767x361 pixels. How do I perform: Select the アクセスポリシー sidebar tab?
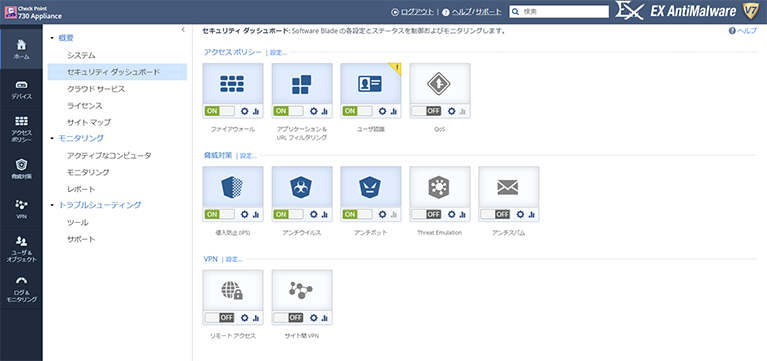pos(21,129)
